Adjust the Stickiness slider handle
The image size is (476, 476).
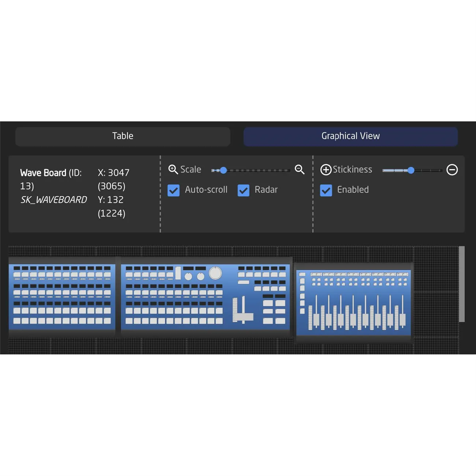411,170
